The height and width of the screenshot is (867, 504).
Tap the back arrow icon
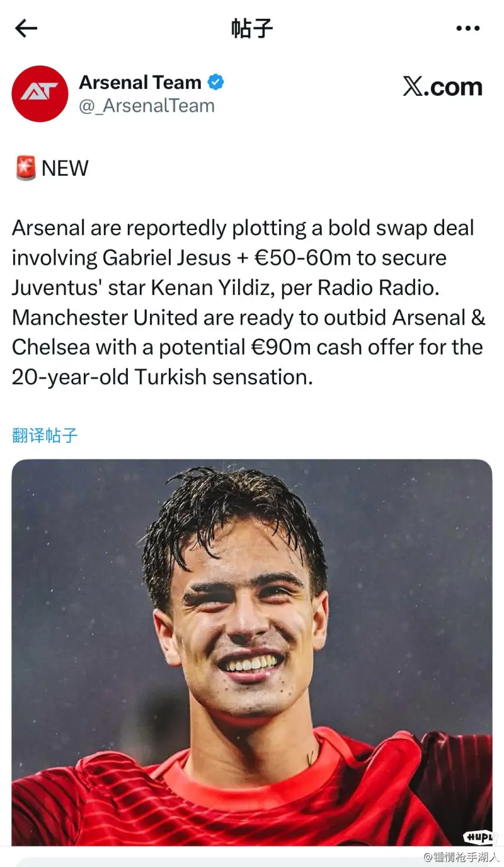(x=26, y=28)
